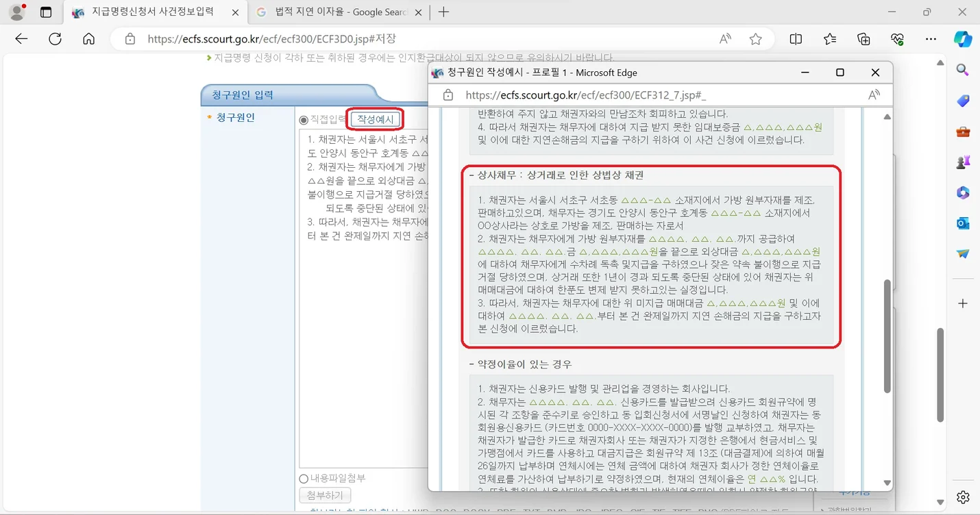The height and width of the screenshot is (515, 980).
Task: Click lock icon in popup address bar
Action: (448, 95)
